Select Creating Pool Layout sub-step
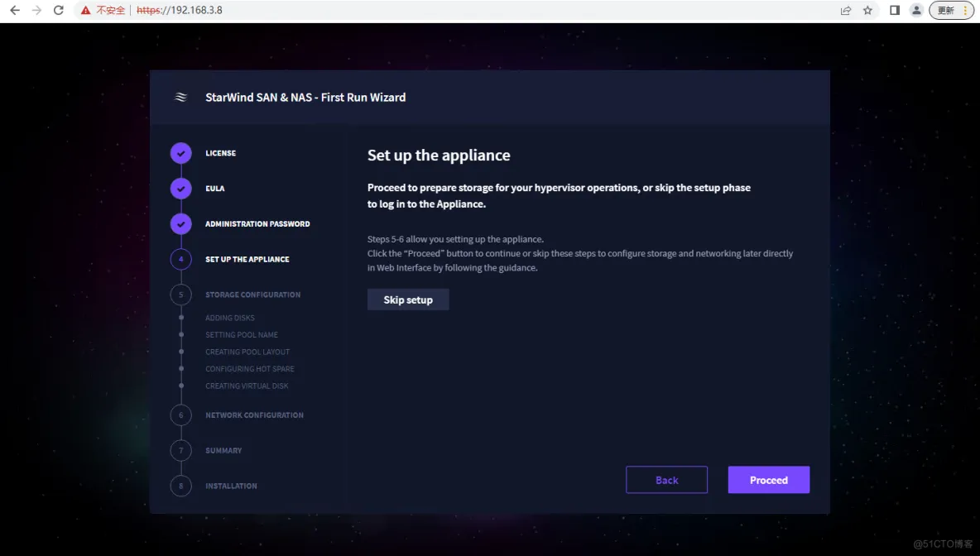This screenshot has height=556, width=980. (247, 352)
